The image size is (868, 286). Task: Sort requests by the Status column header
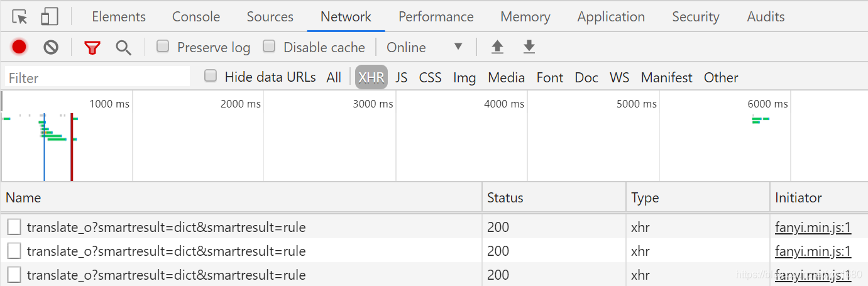(505, 197)
